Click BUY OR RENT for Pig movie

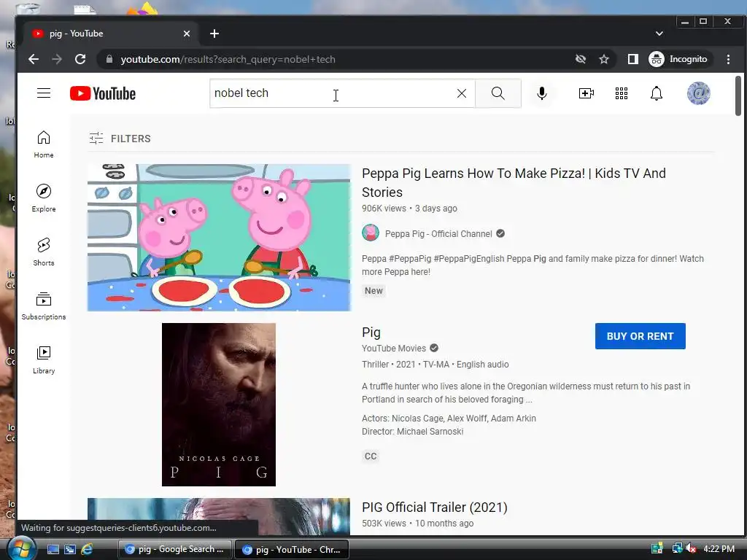tap(640, 336)
